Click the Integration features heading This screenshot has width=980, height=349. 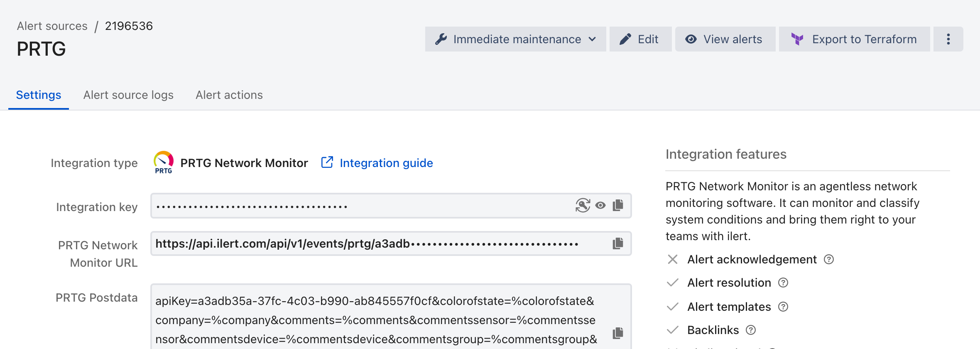pos(726,154)
